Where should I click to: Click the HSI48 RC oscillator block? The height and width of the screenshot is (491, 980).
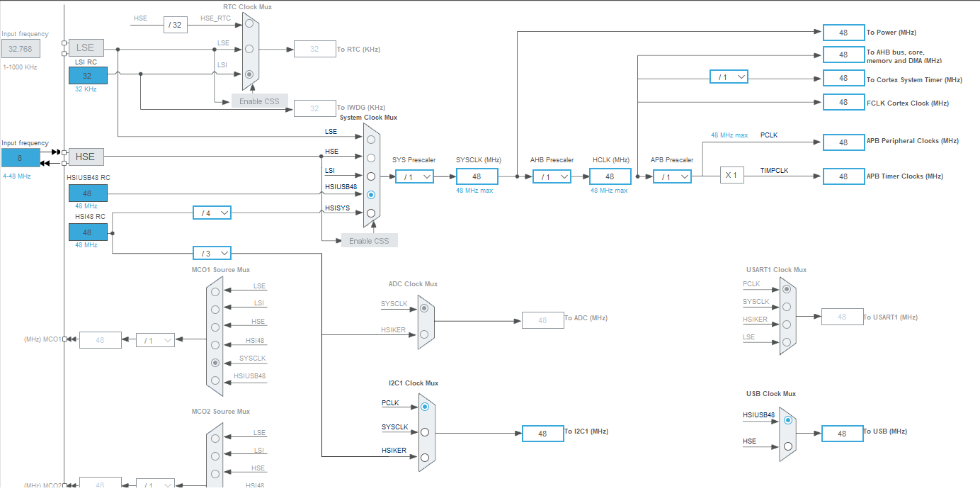[87, 232]
